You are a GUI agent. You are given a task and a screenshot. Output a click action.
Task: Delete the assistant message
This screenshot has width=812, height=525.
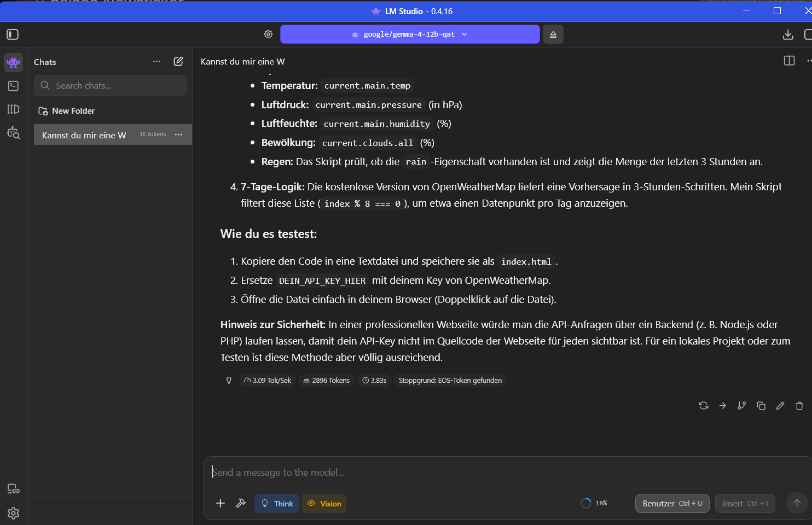point(799,406)
